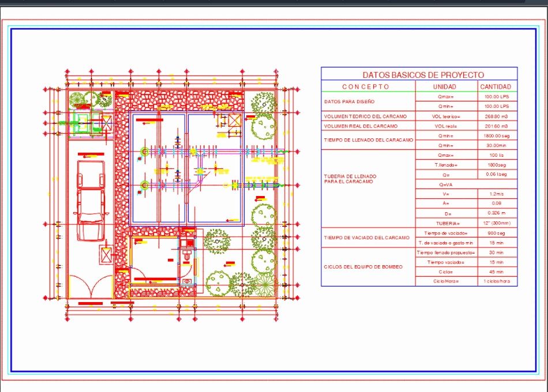
Task: Select the lower green pump circle symbol
Action: 144,184
